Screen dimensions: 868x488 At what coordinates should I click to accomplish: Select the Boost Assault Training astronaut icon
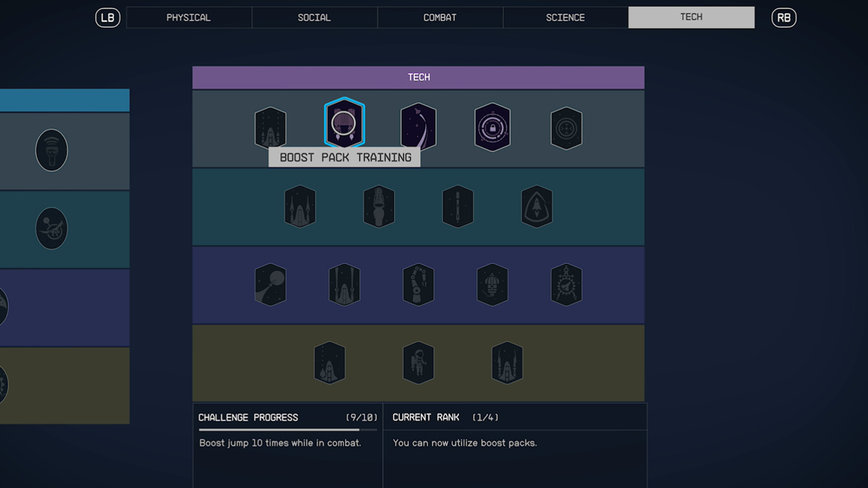pyautogui.click(x=419, y=362)
